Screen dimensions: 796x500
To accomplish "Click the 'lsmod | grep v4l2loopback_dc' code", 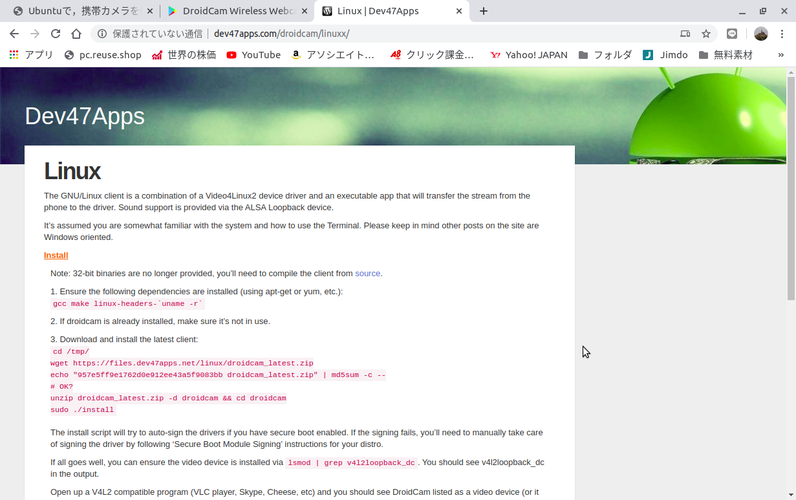I will tap(351, 462).
